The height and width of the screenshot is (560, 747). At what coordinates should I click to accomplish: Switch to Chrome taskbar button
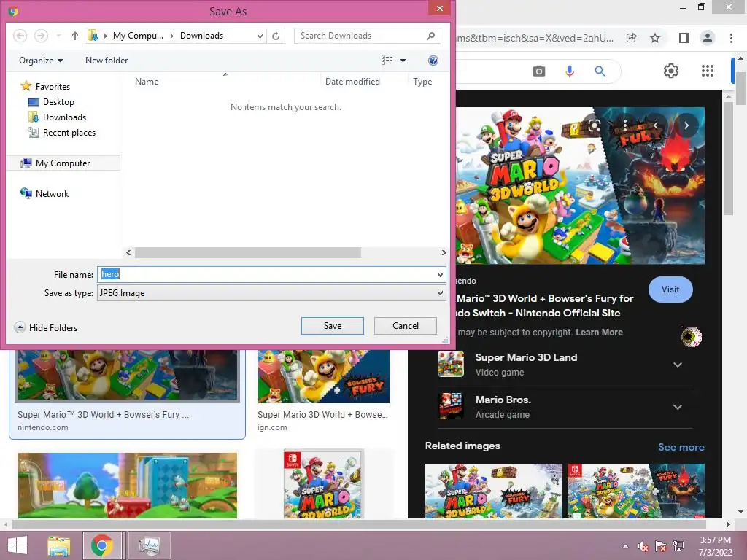point(102,545)
